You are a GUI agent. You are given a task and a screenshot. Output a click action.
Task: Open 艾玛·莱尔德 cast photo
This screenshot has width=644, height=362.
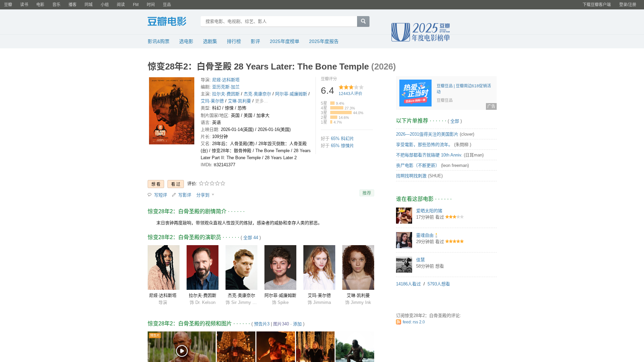319,267
